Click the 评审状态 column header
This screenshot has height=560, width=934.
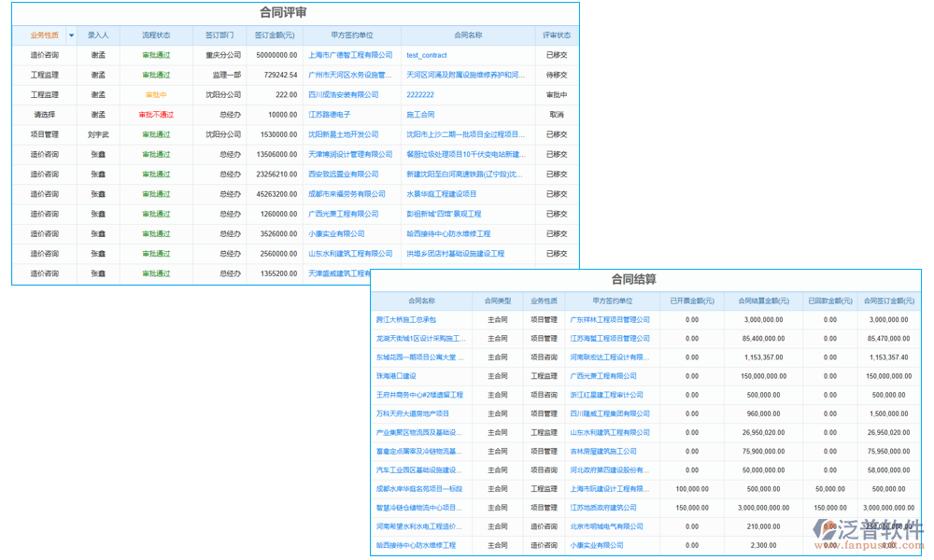(x=557, y=35)
